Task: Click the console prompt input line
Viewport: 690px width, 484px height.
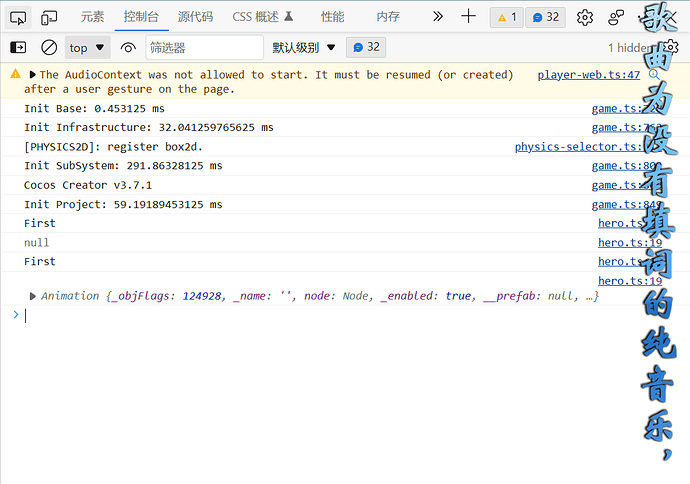Action: point(343,315)
